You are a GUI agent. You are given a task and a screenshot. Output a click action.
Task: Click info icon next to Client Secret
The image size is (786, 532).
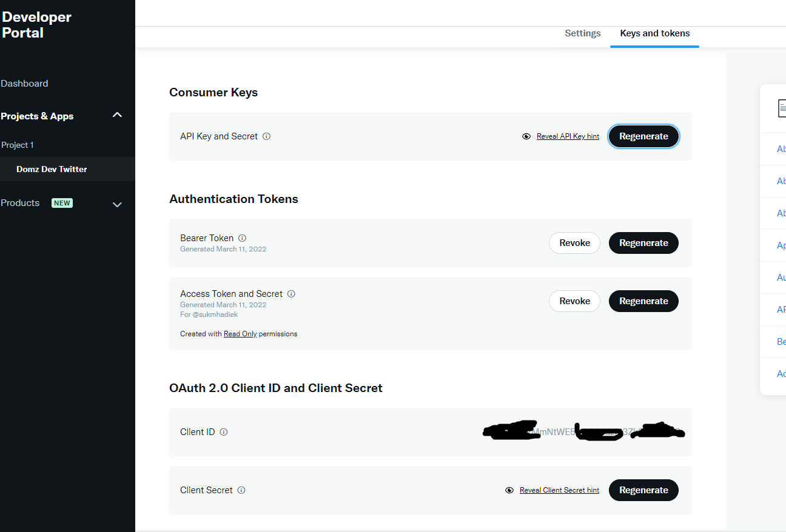point(241,490)
